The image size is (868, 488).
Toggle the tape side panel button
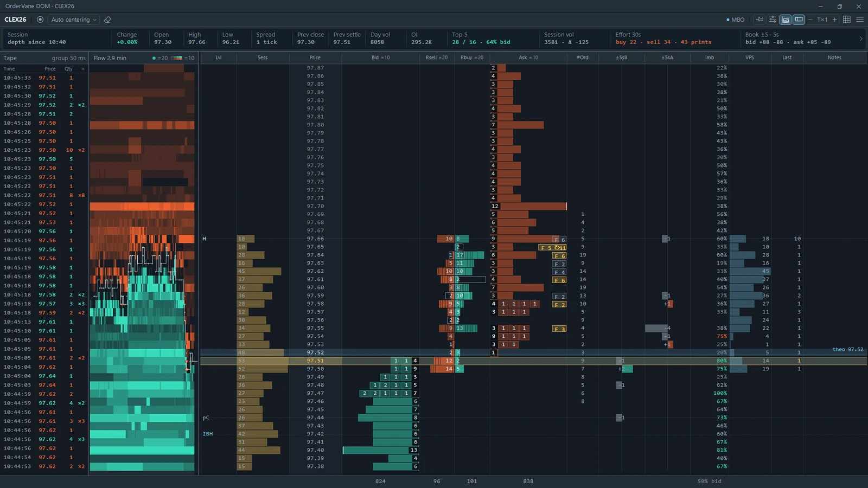799,20
